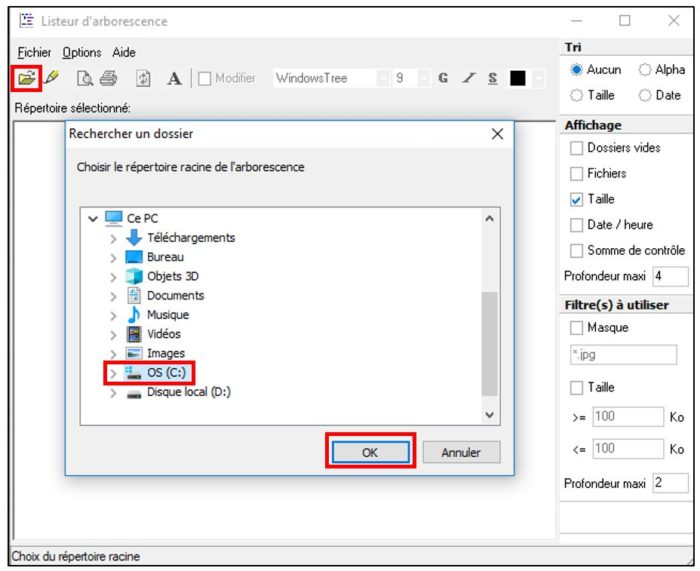Expand the OS (C:) drive node
700x571 pixels.
point(113,373)
